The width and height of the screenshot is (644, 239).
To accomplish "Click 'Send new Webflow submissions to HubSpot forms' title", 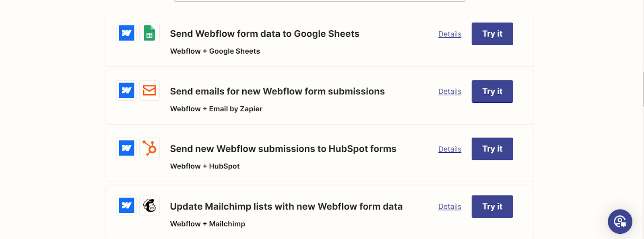I will (283, 149).
